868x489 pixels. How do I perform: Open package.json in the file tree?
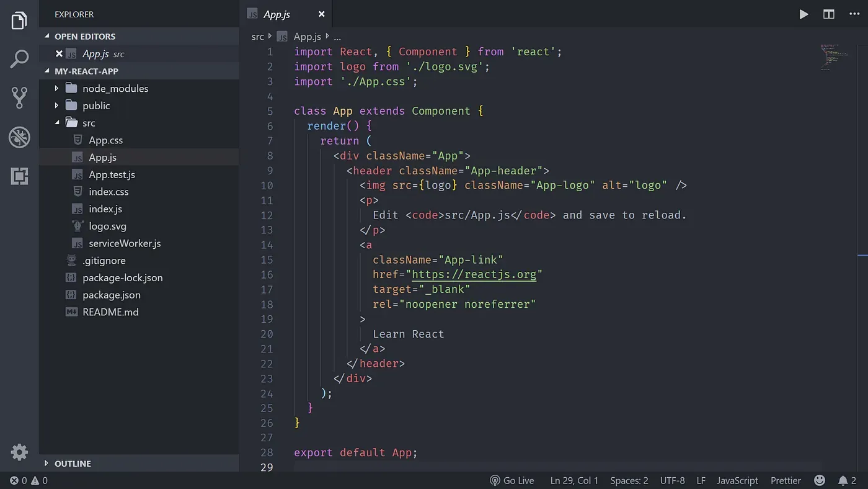(x=112, y=295)
